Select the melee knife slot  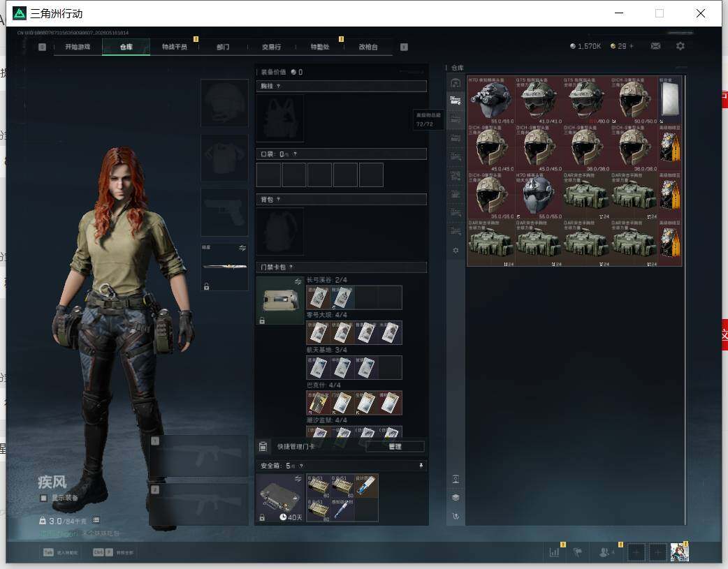224,267
